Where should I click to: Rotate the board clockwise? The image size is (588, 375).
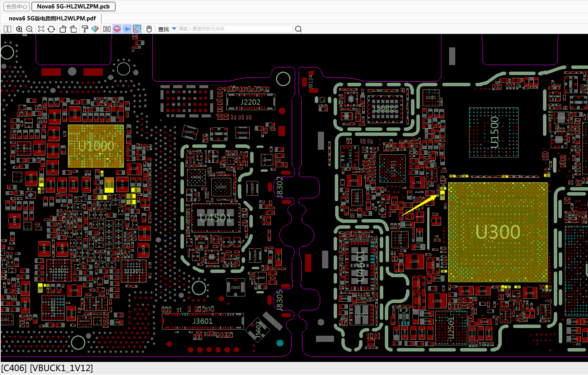(x=73, y=29)
